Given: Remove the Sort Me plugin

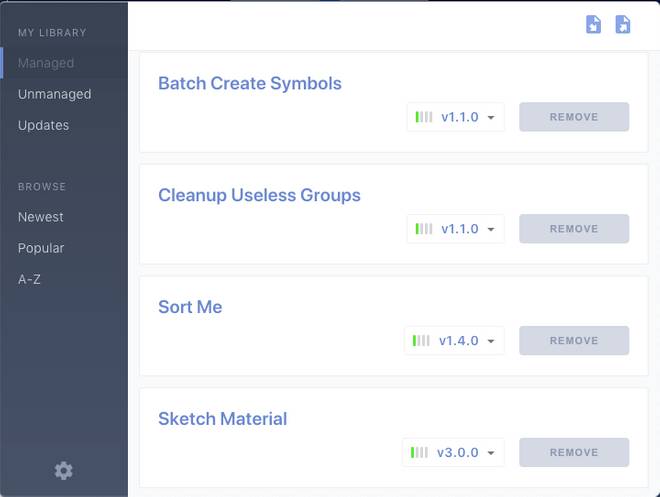Looking at the screenshot, I should [574, 341].
